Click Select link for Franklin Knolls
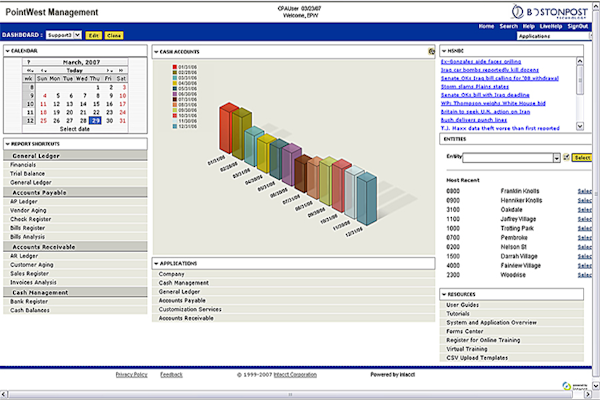 (584, 191)
